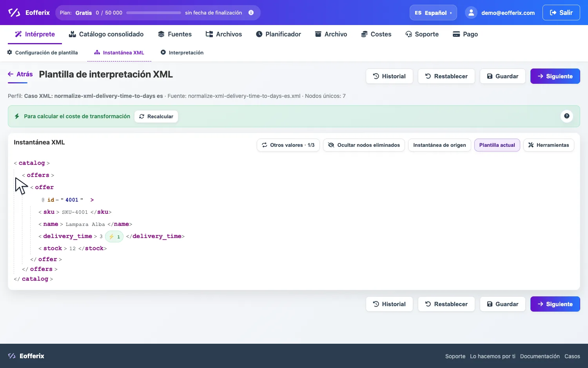Open the ES Español language dropdown
This screenshot has height=368, width=588.
433,13
